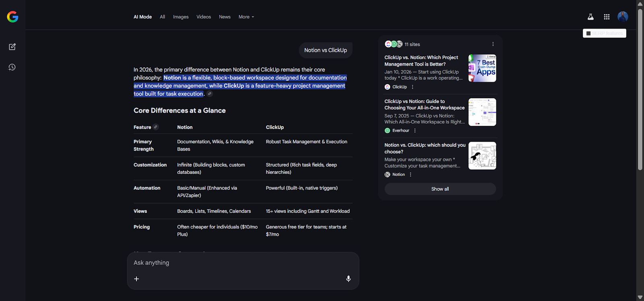Click 'Documentation, Wikis, & Knowledge Bases' cell
The width and height of the screenshot is (644, 301).
215,145
